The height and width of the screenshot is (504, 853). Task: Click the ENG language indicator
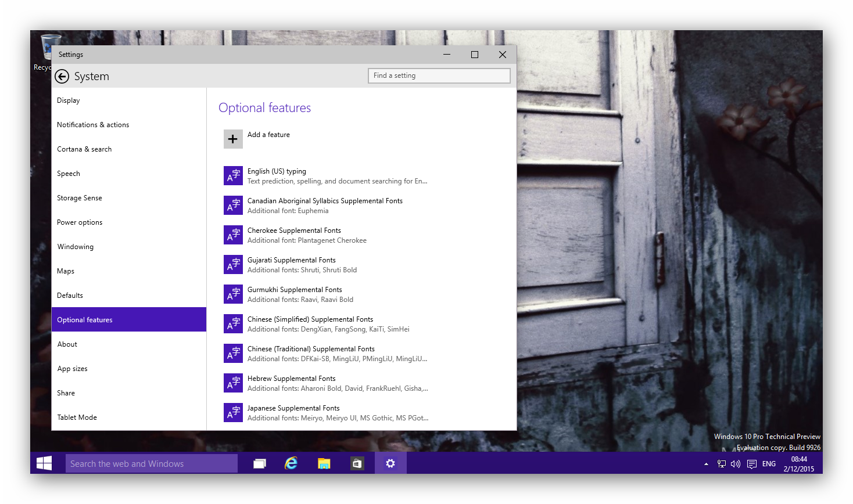tap(769, 464)
